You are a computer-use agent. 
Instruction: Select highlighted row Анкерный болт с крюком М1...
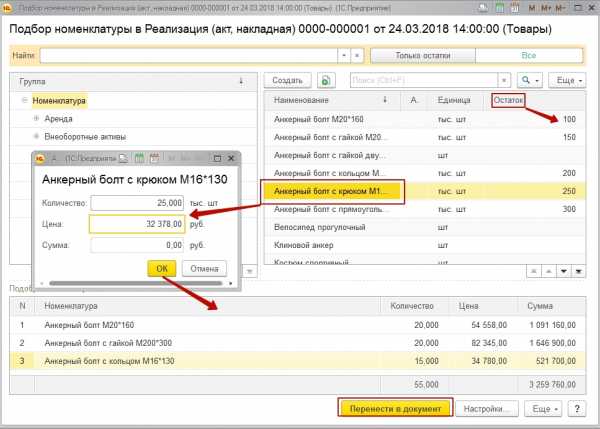coord(425,191)
